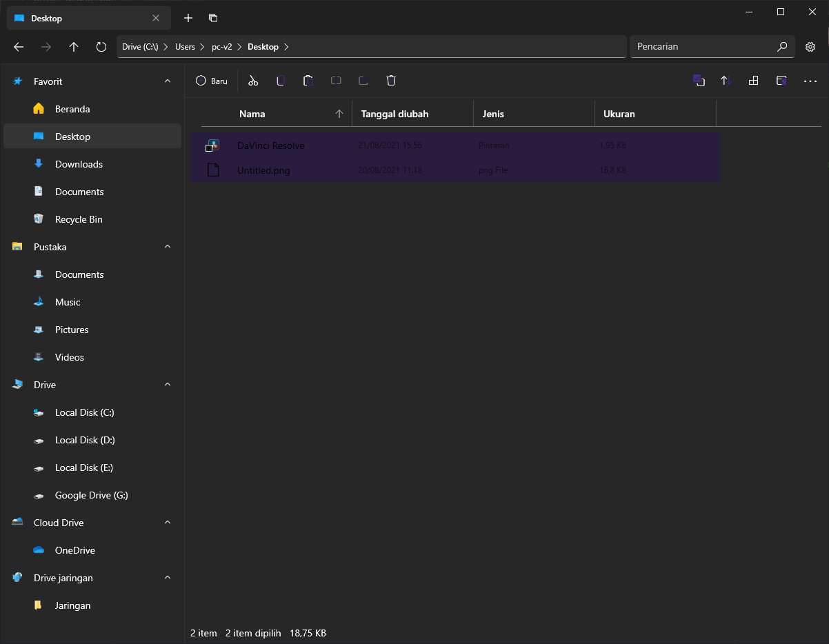Screen dimensions: 829x644
Task: Cut the selected files with the scissors icon
Action: (x=253, y=81)
